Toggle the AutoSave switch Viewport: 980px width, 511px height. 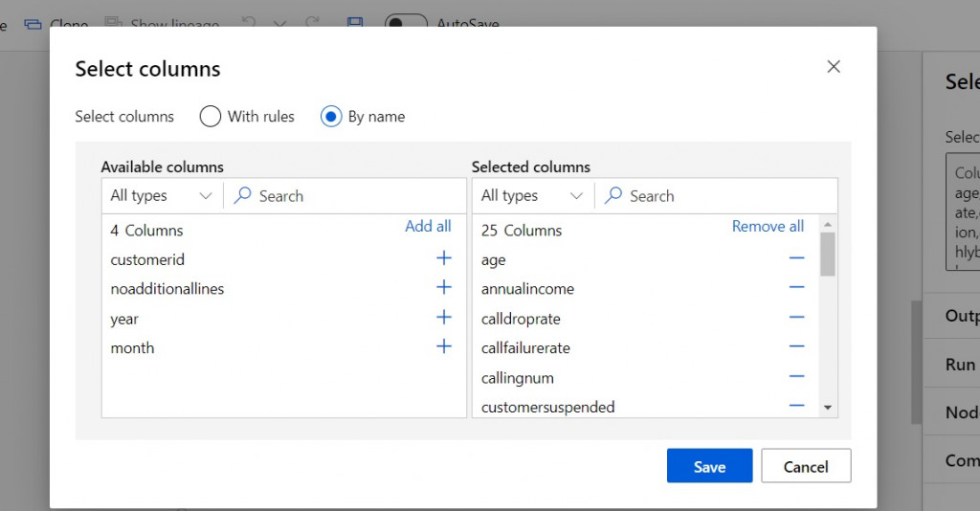pos(406,23)
